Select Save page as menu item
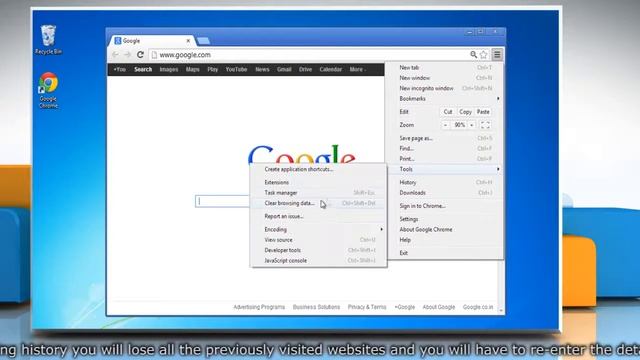 pos(445,138)
